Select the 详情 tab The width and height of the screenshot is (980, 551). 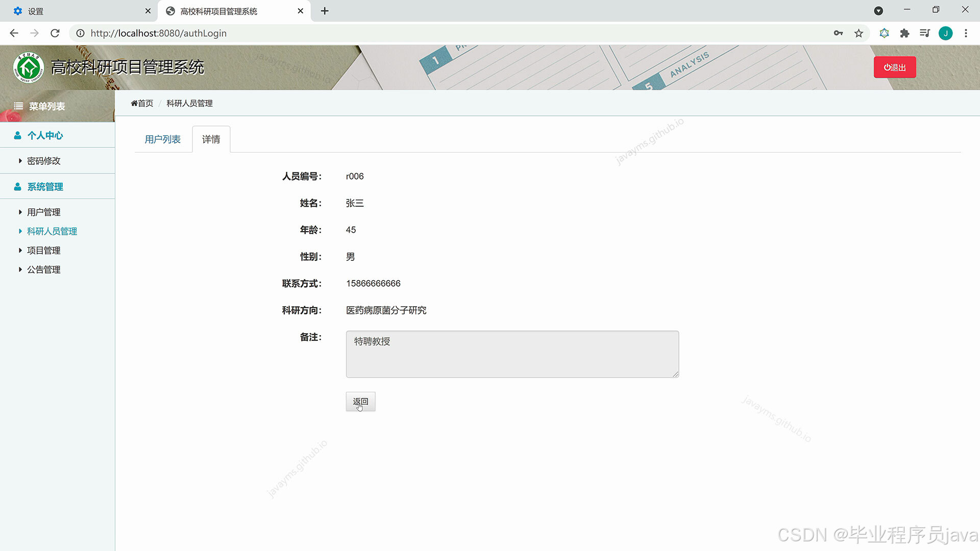point(211,139)
